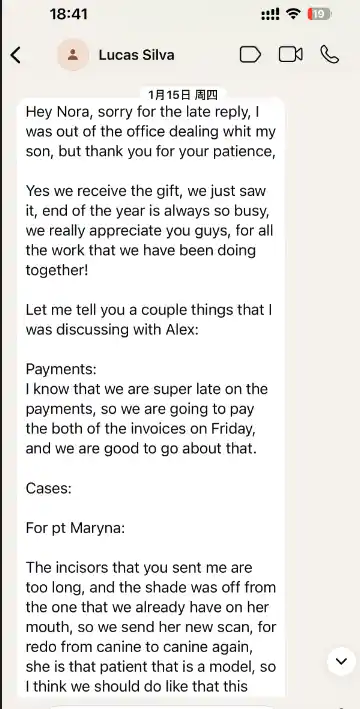Jump to latest message with down chevron
This screenshot has width=360, height=709.
341,662
